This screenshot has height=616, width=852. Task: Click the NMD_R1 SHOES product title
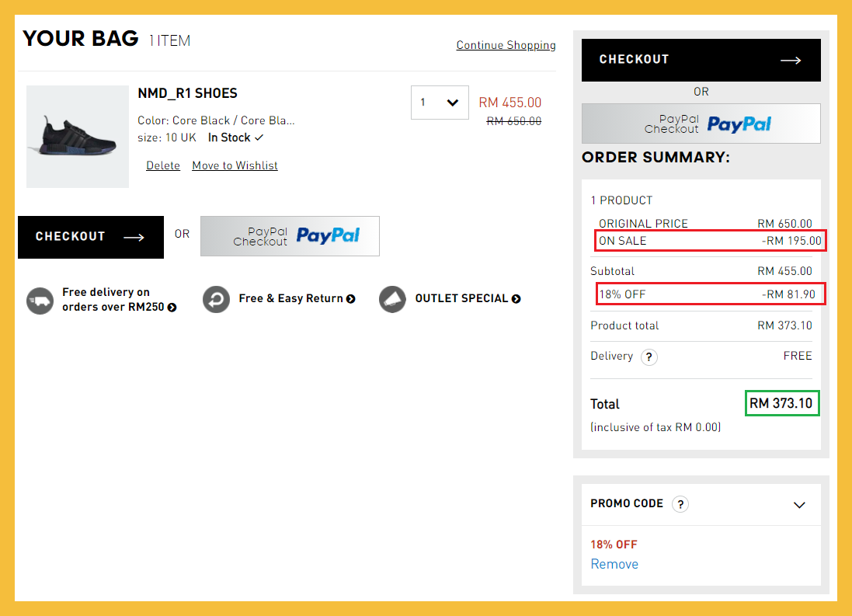187,93
